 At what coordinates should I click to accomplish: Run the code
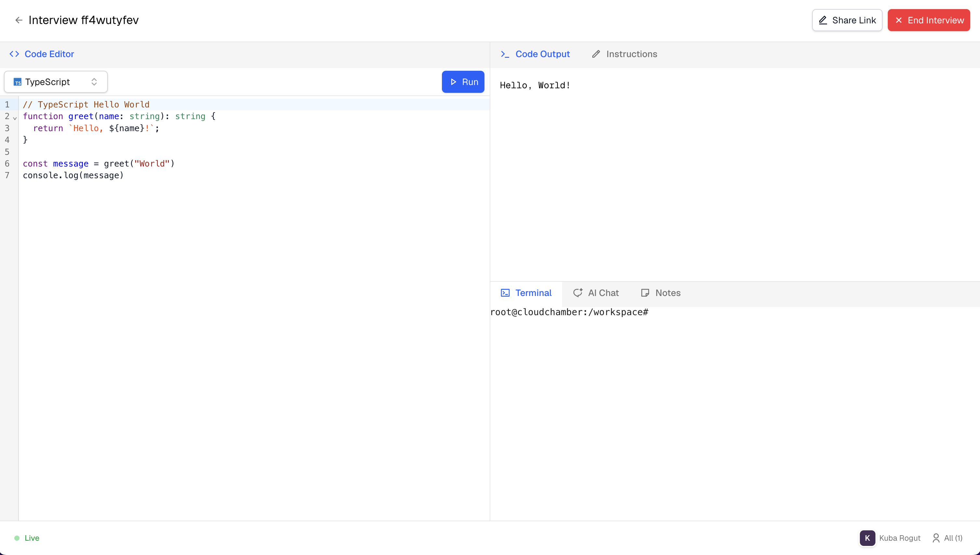463,82
